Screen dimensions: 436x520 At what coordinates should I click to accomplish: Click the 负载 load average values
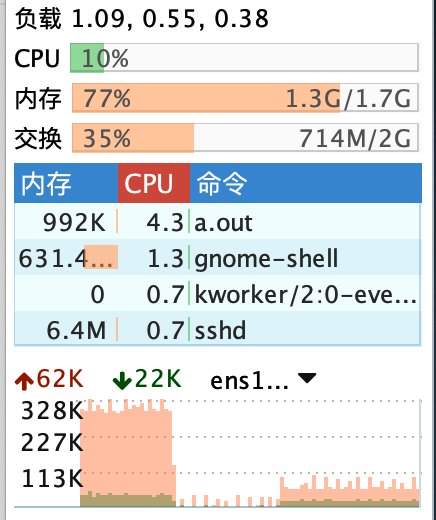click(170, 18)
